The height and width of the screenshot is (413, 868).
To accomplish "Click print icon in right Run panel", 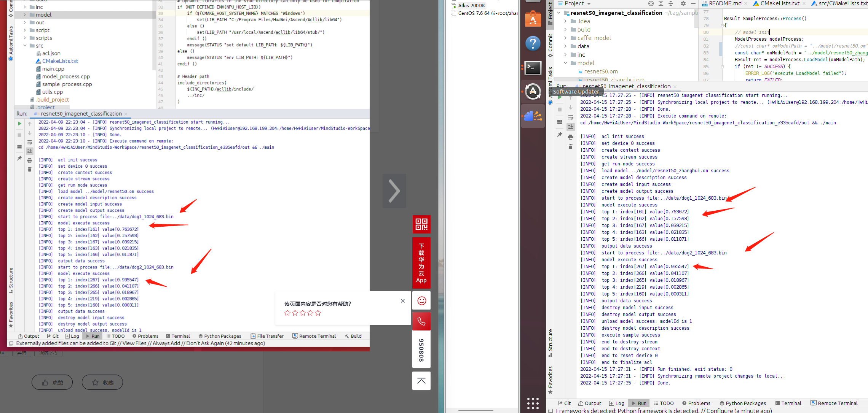I will pyautogui.click(x=570, y=137).
